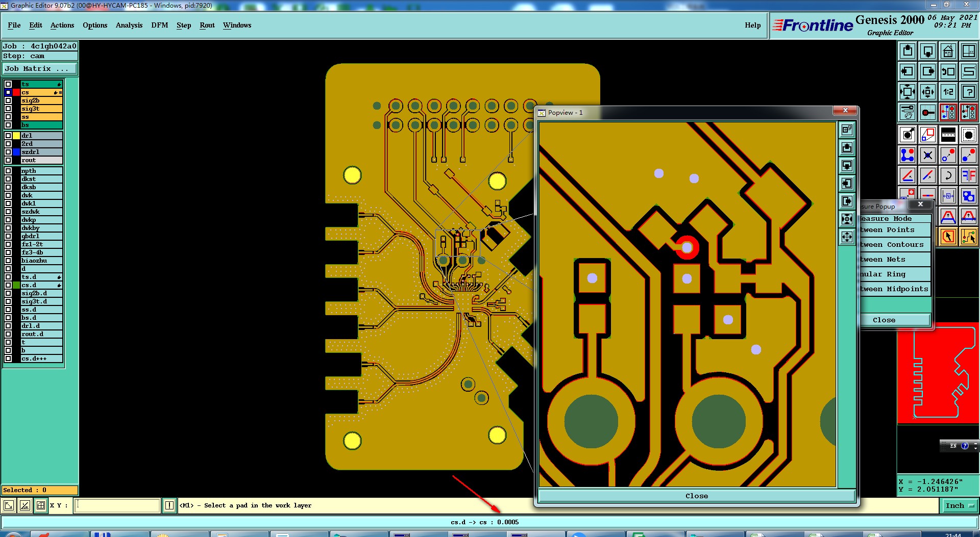Click the yellow color swatch of layer drl

click(x=16, y=136)
